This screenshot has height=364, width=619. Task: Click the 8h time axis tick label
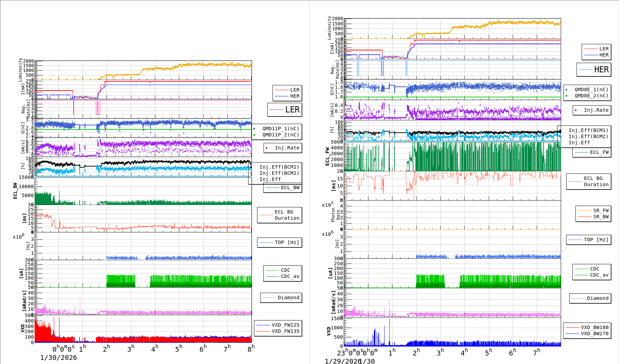tap(251, 348)
